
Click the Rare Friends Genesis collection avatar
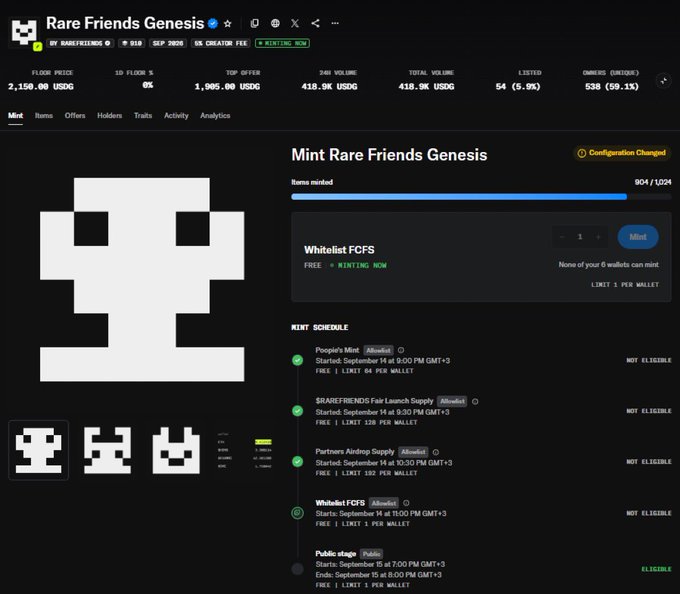24,32
